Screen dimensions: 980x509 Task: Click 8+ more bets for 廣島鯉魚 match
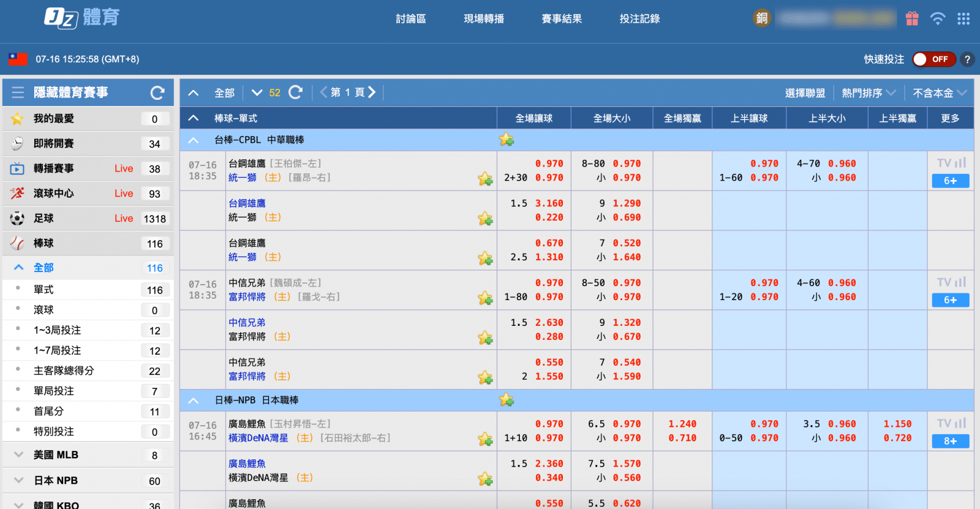(x=951, y=441)
